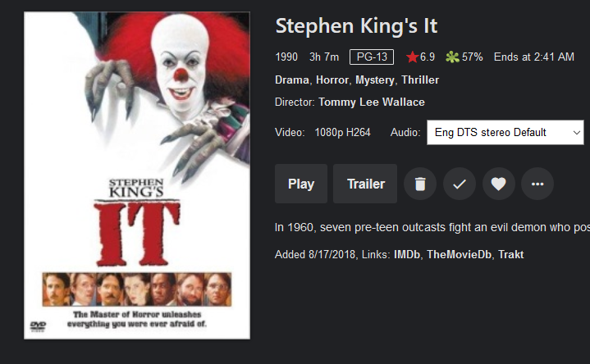Toggle the watched checkmark icon
The height and width of the screenshot is (364, 590).
click(460, 184)
